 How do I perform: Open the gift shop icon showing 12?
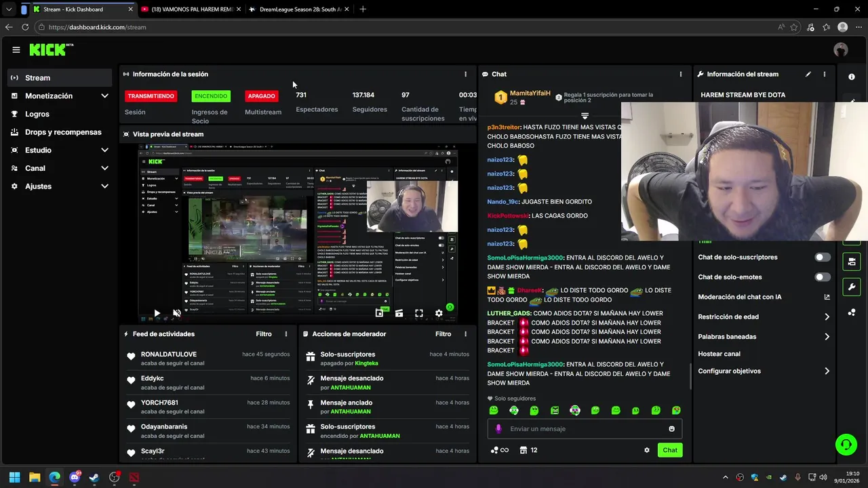point(528,450)
